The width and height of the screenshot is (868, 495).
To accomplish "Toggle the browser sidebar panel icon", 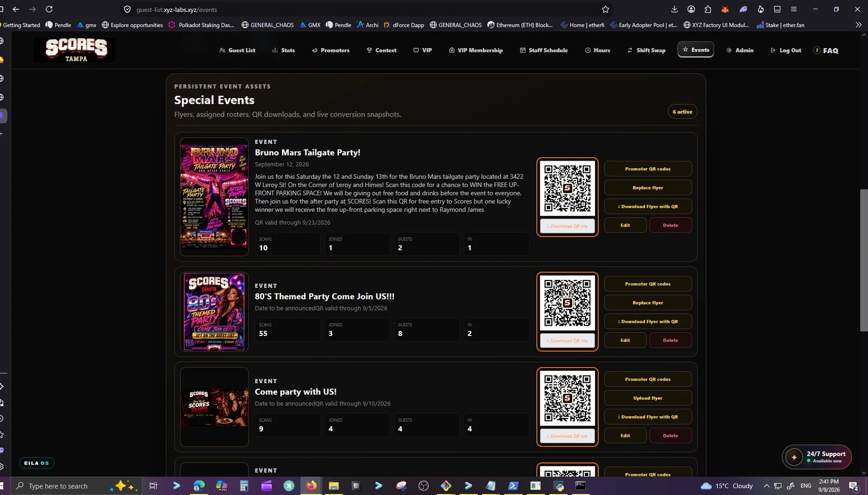I will coord(777,9).
